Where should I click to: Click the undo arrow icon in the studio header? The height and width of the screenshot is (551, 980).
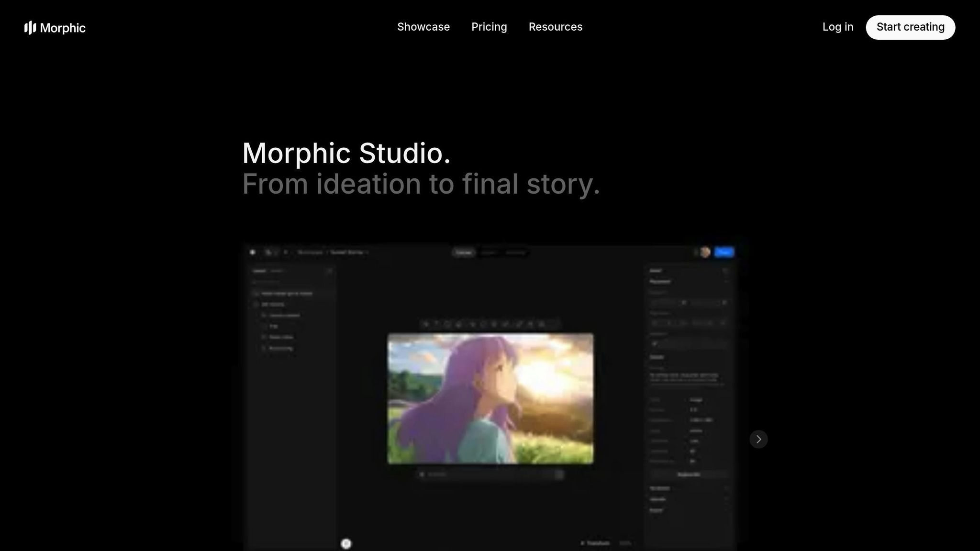pyautogui.click(x=268, y=252)
